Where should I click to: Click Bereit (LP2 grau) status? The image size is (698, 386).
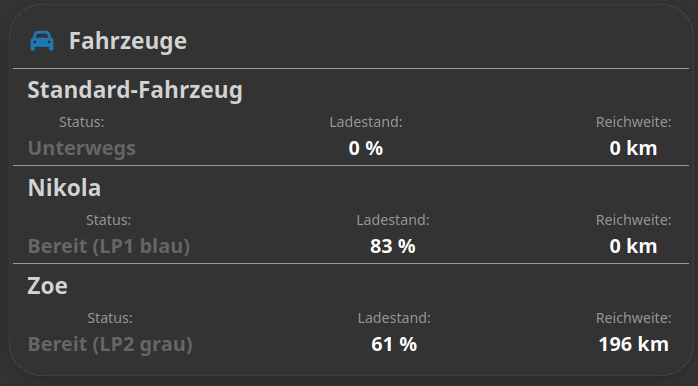tap(110, 345)
